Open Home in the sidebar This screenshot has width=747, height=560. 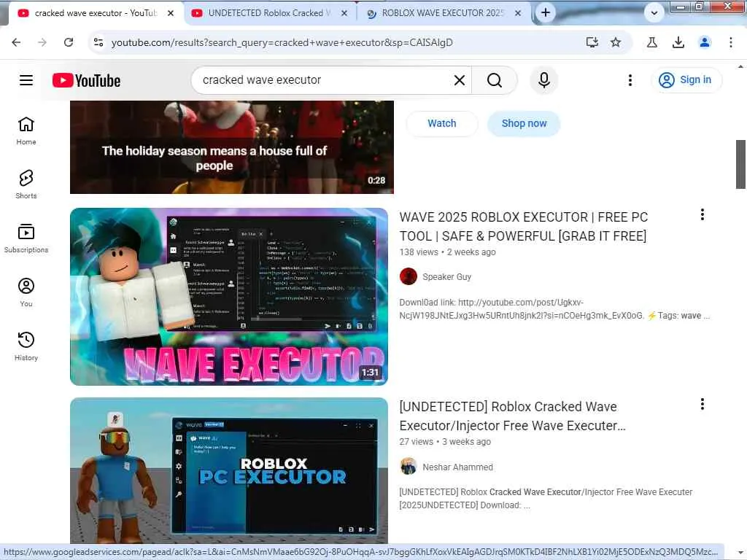click(x=26, y=131)
